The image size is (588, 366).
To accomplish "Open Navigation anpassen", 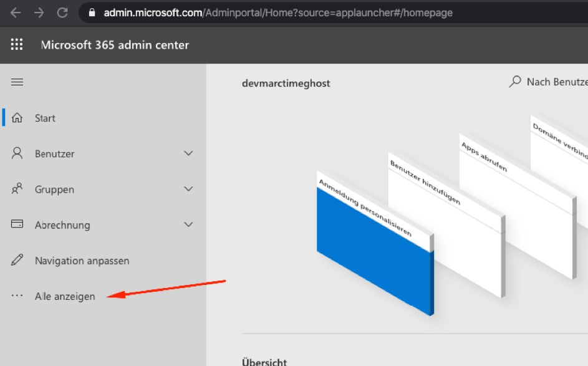I will 103,260.
